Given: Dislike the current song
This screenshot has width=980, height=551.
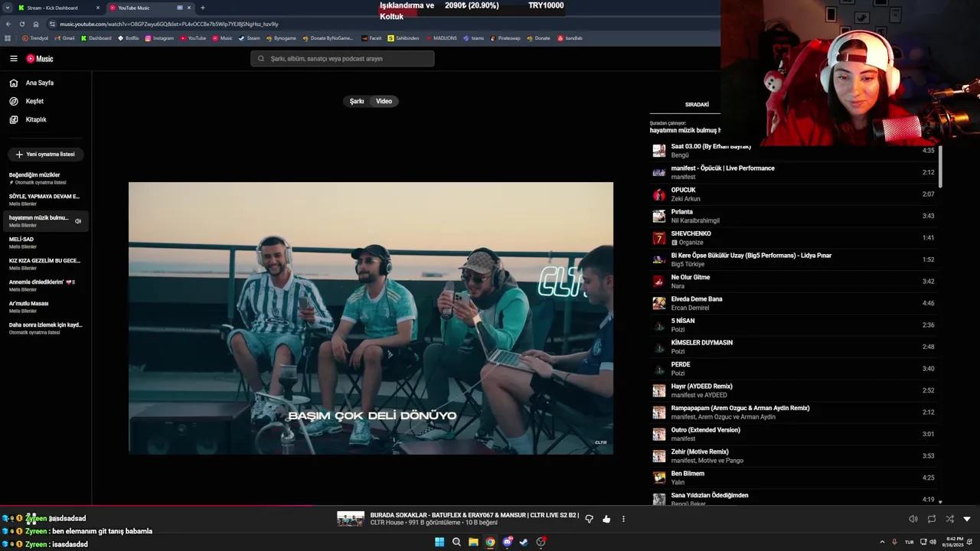Looking at the screenshot, I should (x=589, y=519).
